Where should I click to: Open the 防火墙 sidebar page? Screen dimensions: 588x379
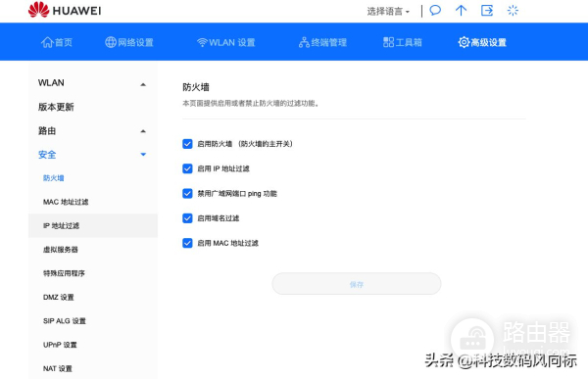click(53, 178)
